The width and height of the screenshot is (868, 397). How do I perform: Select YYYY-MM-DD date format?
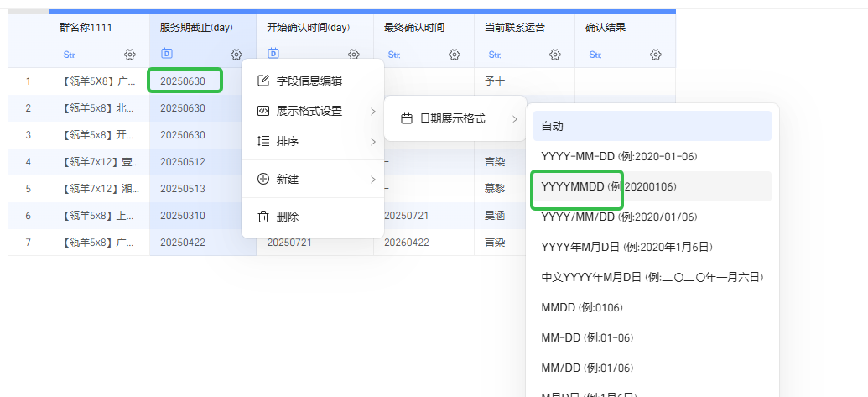click(x=619, y=156)
